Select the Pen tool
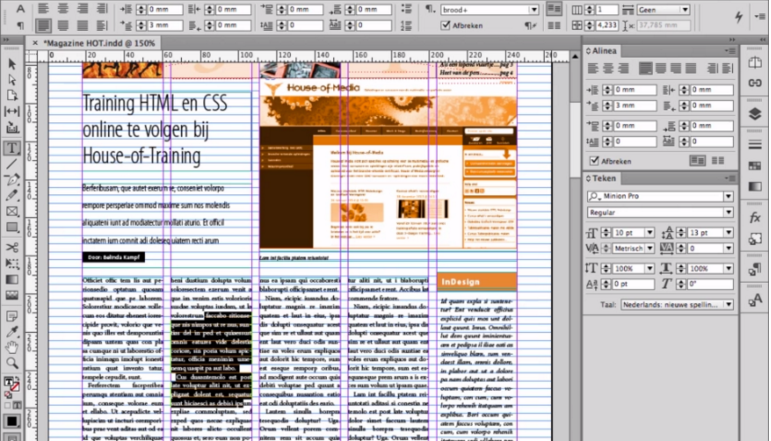The width and height of the screenshot is (771, 441). pos(12,179)
